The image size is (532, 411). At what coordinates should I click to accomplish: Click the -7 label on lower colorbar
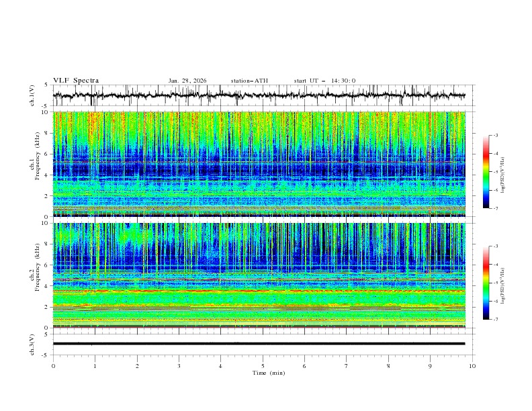[x=495, y=320]
